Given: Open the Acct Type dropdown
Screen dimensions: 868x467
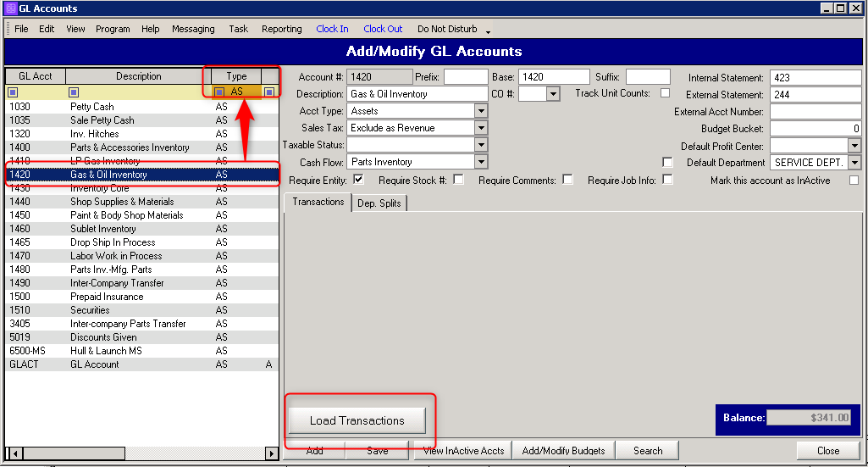Looking at the screenshot, I should click(x=481, y=111).
